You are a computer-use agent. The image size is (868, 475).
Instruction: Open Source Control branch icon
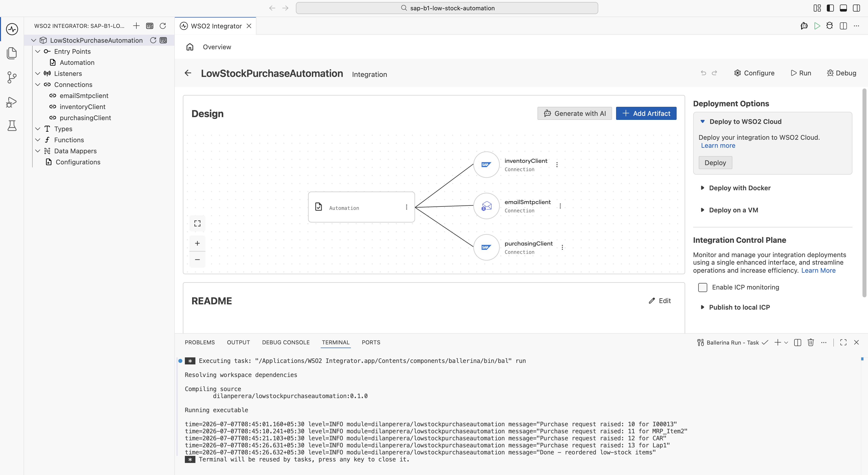12,78
